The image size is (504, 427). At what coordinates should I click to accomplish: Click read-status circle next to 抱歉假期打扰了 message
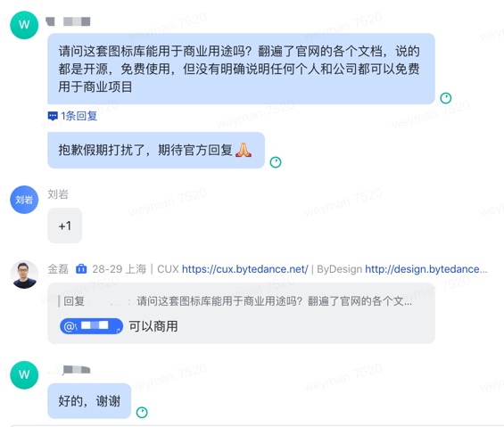(276, 162)
